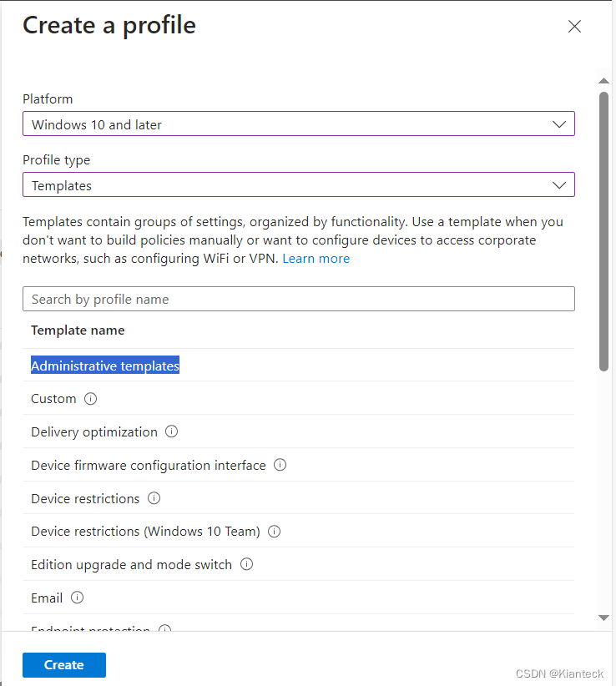The width and height of the screenshot is (616, 686).
Task: Click the Device restrictions info icon
Action: (154, 498)
